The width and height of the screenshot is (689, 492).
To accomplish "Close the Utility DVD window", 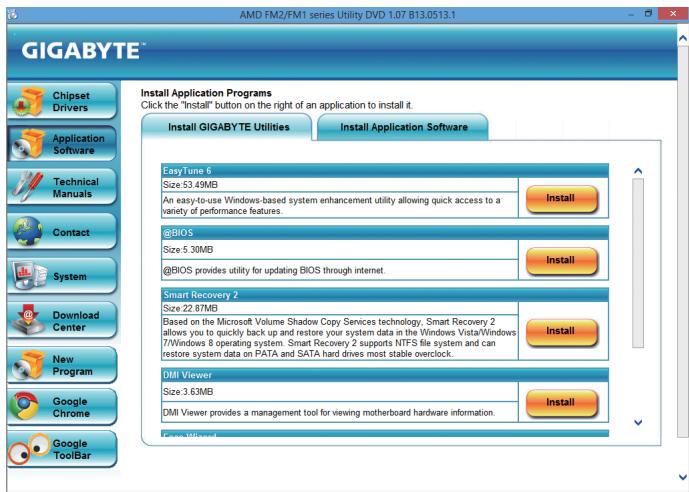I will click(x=673, y=14).
